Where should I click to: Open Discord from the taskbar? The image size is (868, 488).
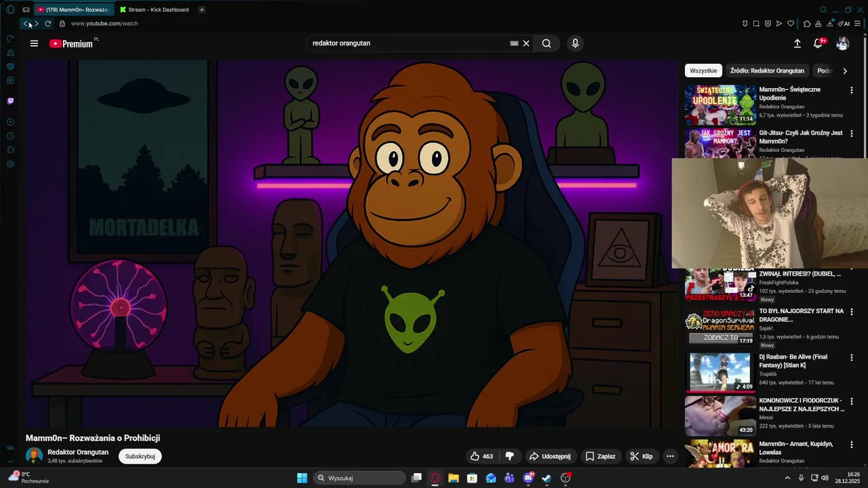pyautogui.click(x=528, y=478)
